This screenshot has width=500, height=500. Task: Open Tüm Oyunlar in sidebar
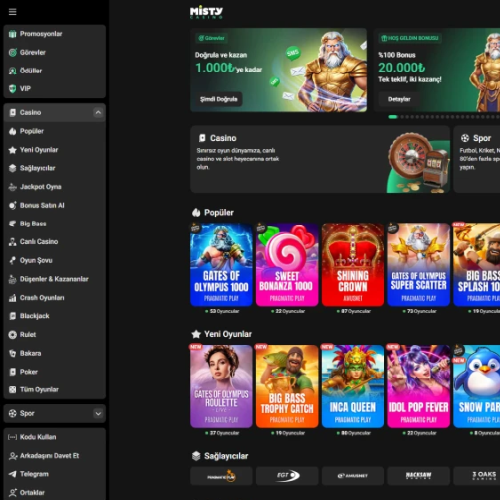pyautogui.click(x=55, y=389)
